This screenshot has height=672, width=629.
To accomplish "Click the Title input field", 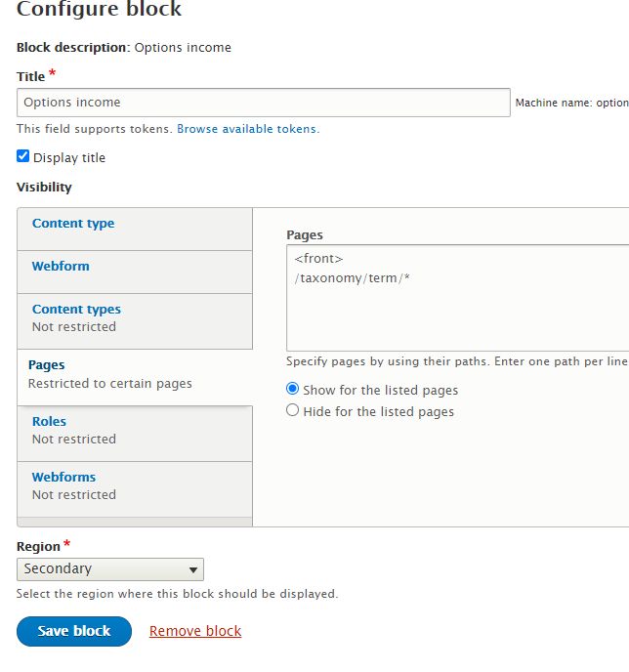I will [263, 103].
